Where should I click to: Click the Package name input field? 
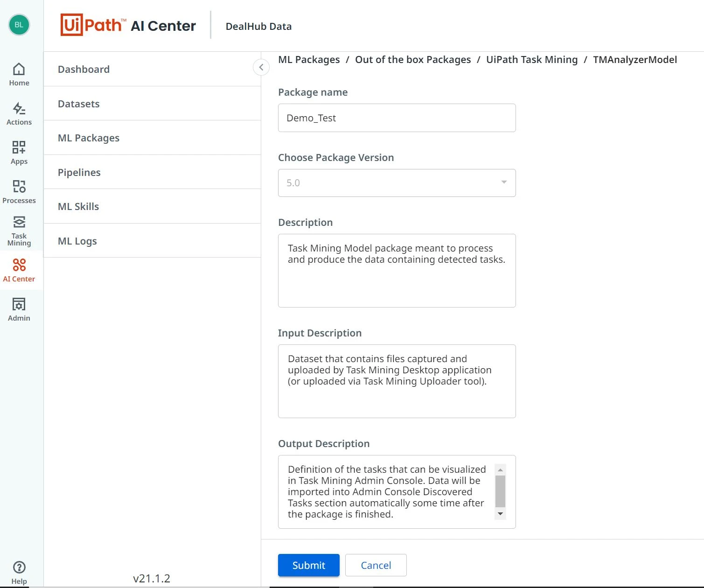point(397,118)
